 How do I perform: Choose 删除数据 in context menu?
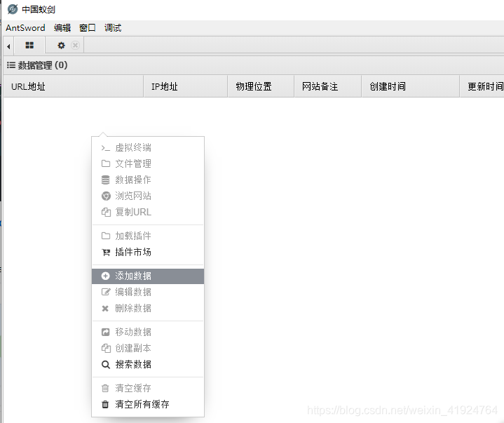tap(148, 309)
